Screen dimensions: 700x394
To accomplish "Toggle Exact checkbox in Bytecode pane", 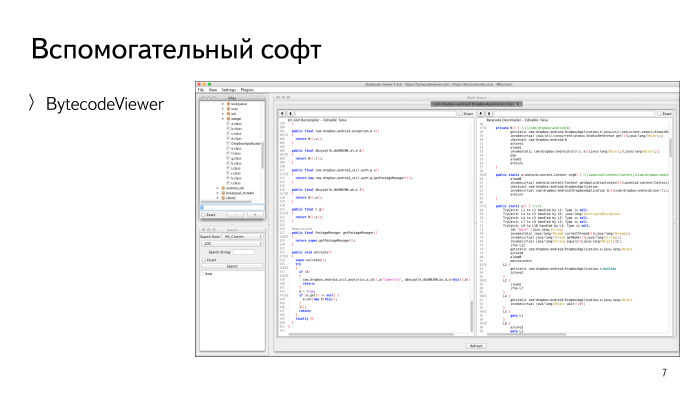I will [x=659, y=113].
